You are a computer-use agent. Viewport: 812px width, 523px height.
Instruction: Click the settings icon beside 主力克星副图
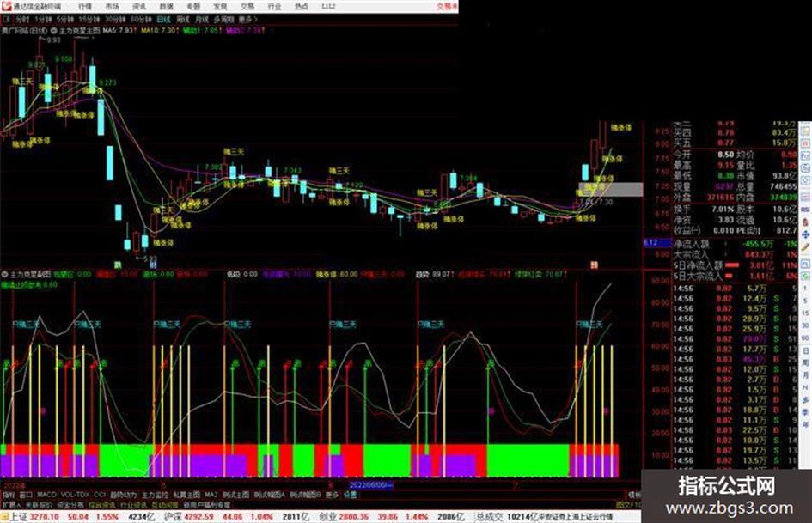[x=5, y=274]
